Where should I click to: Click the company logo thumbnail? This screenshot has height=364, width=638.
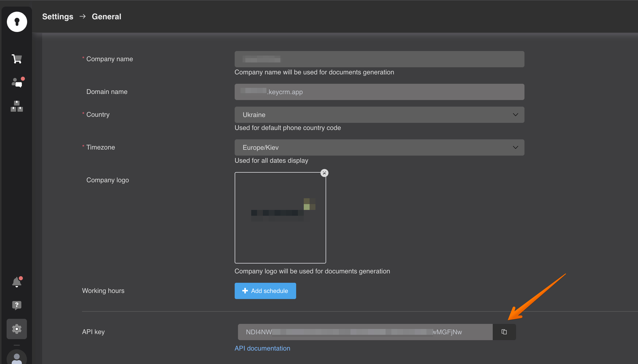click(280, 218)
